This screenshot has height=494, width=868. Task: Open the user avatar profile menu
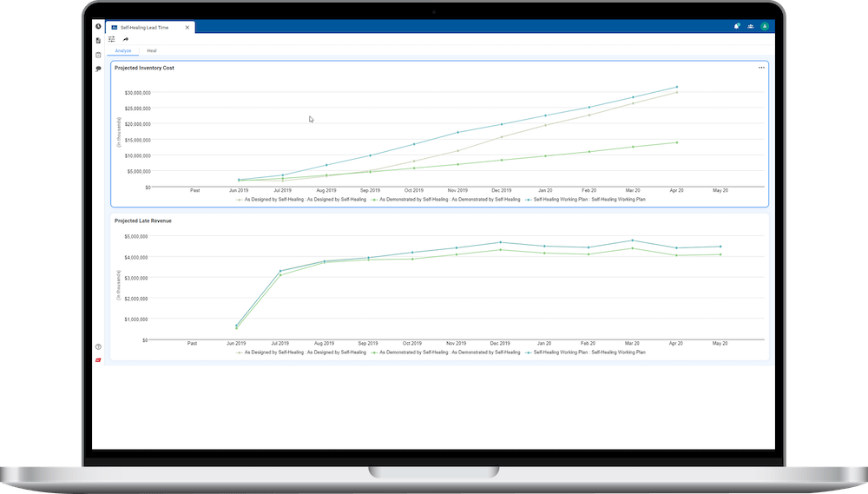point(765,27)
